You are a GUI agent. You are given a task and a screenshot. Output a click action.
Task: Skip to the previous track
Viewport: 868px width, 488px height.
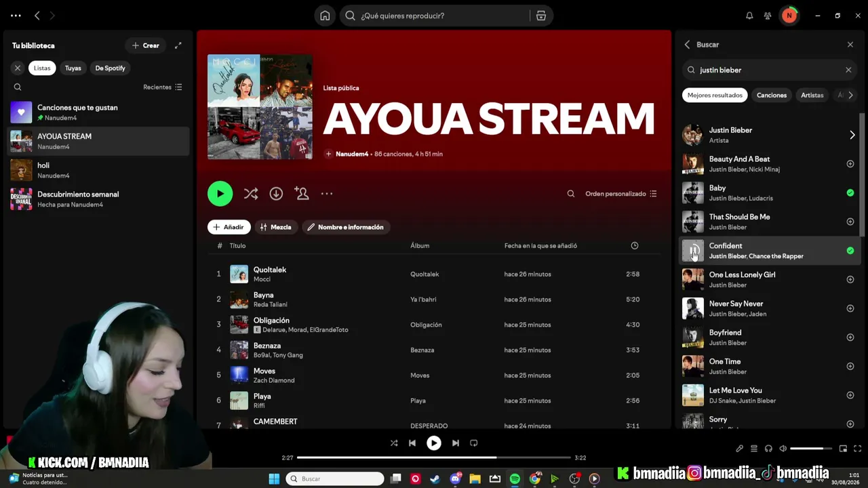pos(412,443)
